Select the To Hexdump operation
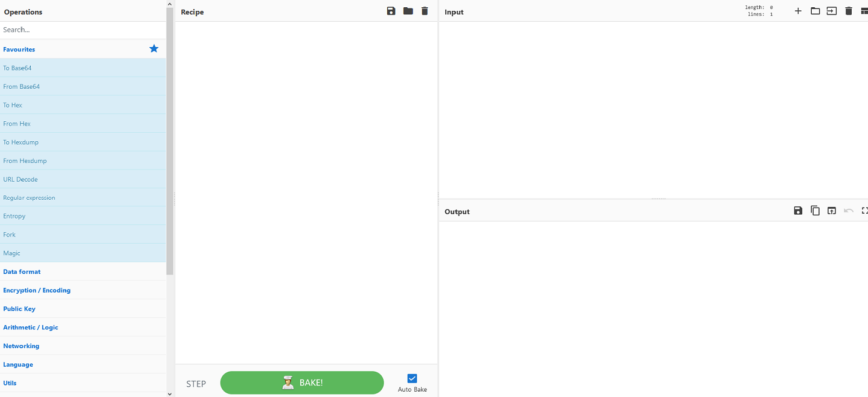868x397 pixels. 83,142
